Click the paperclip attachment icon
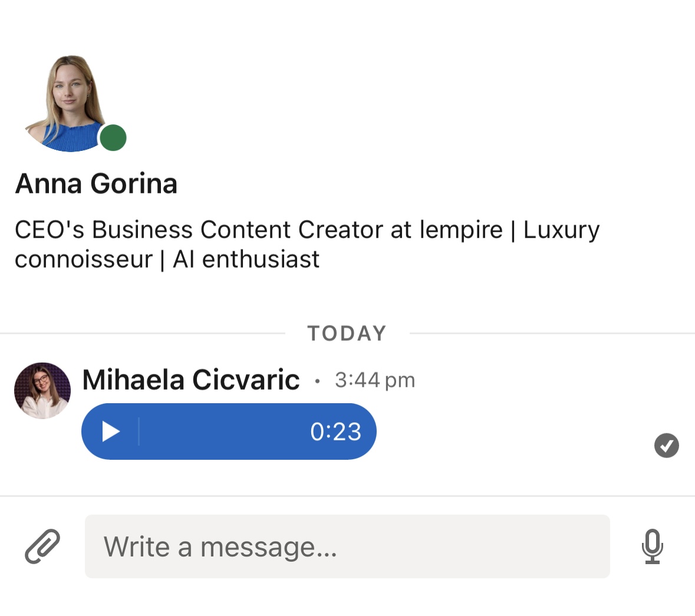695x616 pixels. 41,547
